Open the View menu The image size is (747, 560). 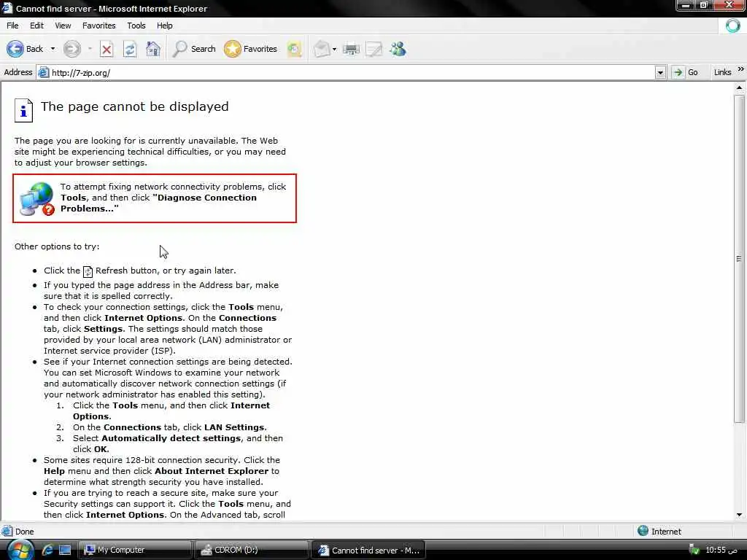tap(63, 26)
